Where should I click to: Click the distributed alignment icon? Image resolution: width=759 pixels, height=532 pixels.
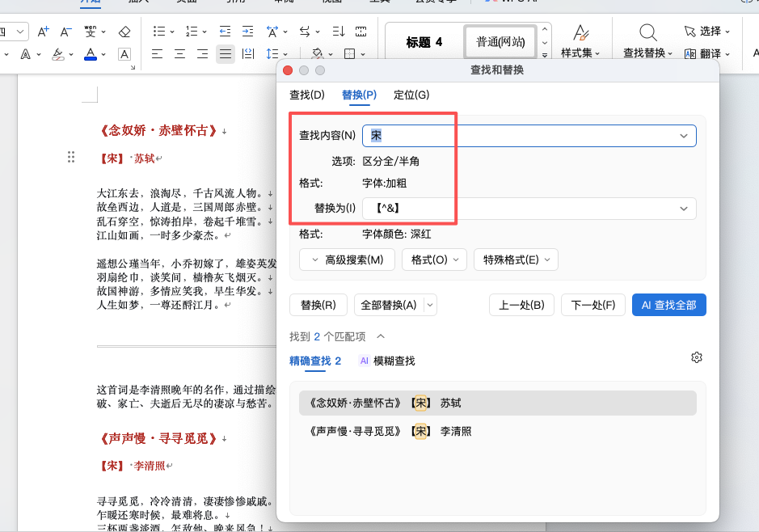point(248,53)
